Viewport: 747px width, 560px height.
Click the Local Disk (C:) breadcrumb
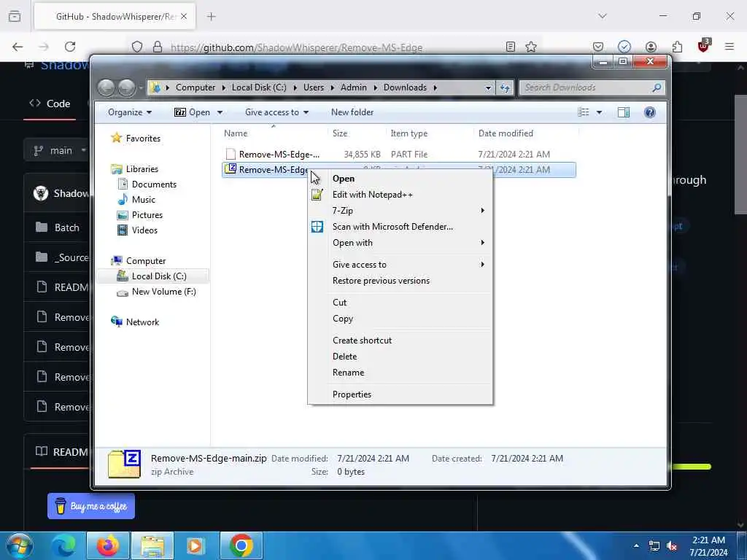click(x=259, y=87)
